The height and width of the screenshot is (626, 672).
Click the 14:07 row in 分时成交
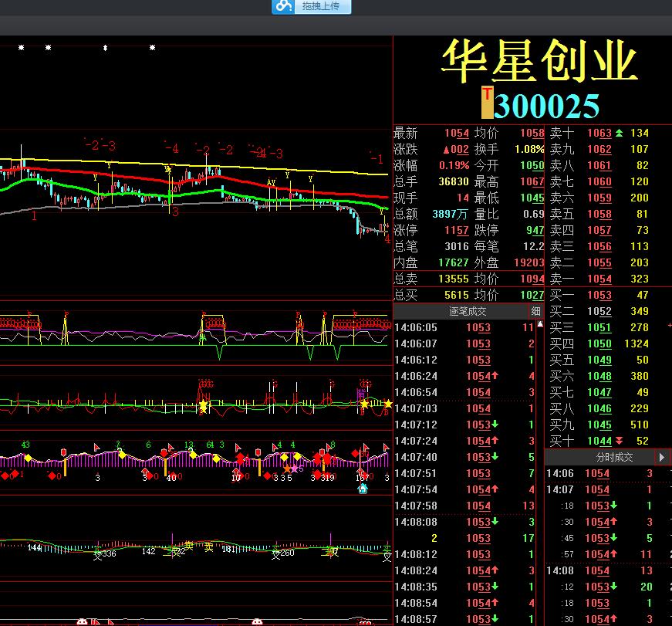(x=600, y=489)
